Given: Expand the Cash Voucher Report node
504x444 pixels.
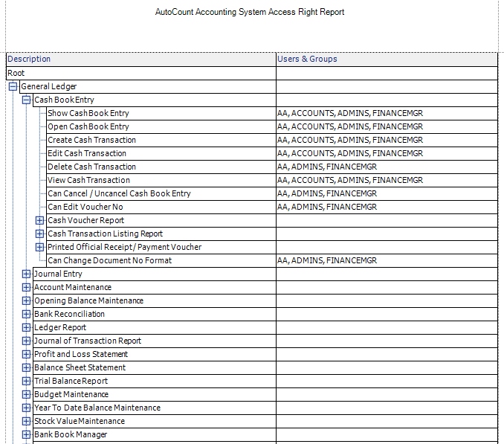Looking at the screenshot, I should pos(39,220).
